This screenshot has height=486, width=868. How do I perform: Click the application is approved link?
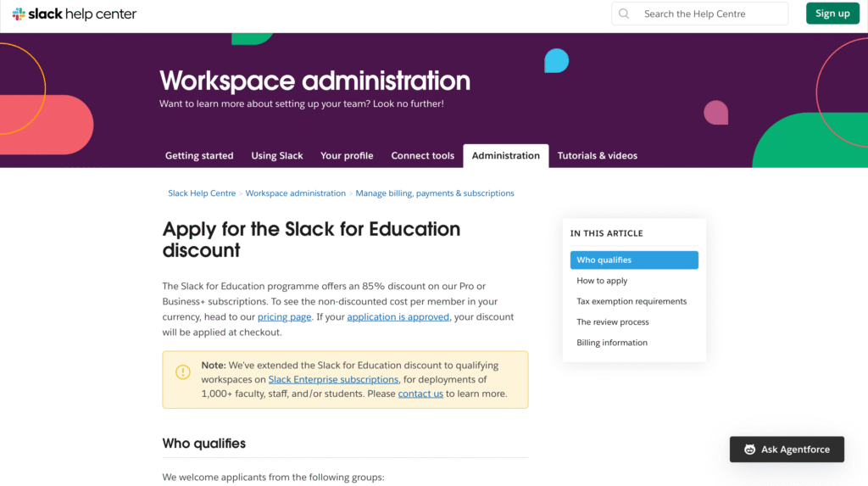click(x=398, y=317)
